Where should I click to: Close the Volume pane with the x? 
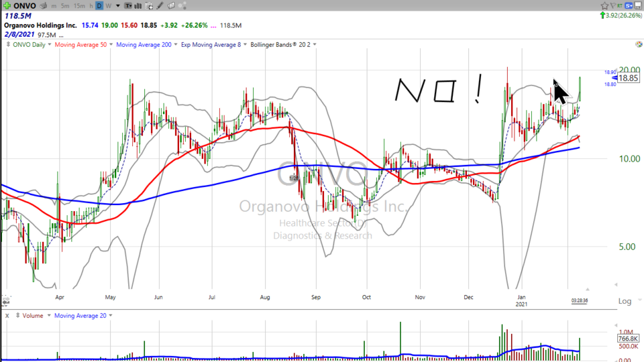pyautogui.click(x=7, y=316)
